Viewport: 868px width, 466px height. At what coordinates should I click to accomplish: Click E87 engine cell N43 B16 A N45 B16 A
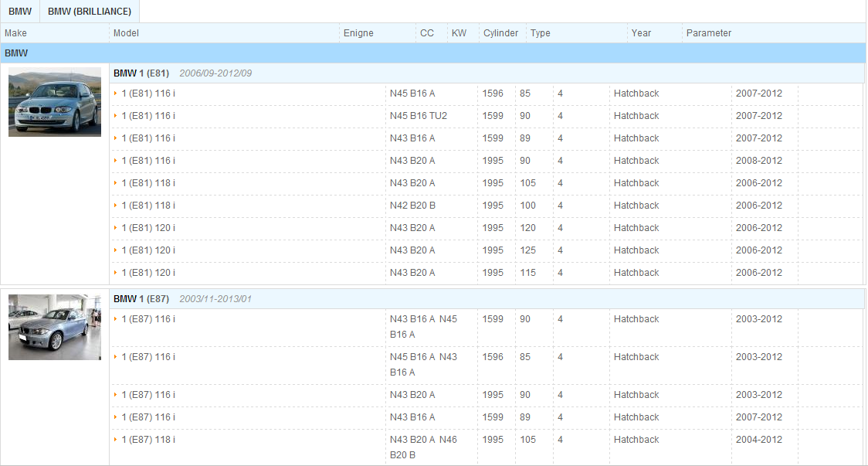(423, 327)
